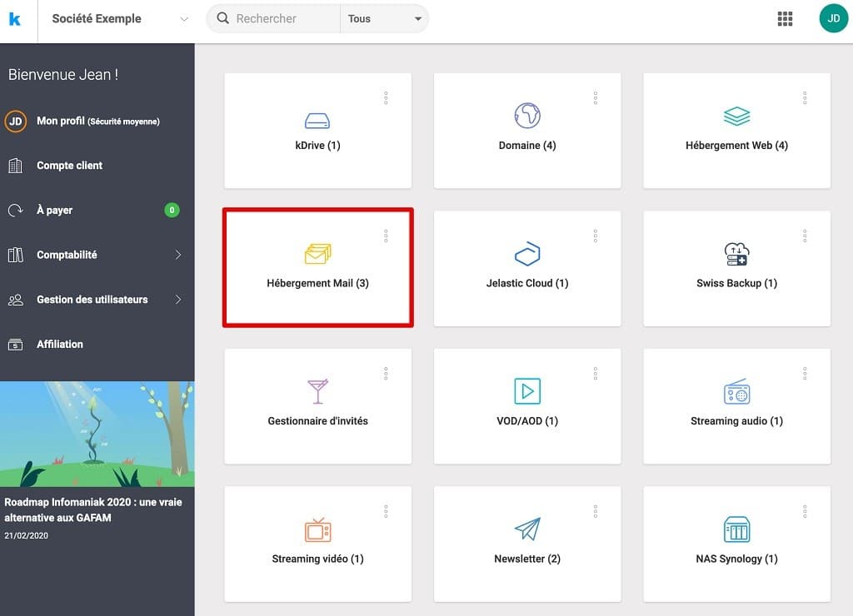The height and width of the screenshot is (616, 853).
Task: Expand the Comptabilité submenu chevron
Action: pyautogui.click(x=177, y=256)
